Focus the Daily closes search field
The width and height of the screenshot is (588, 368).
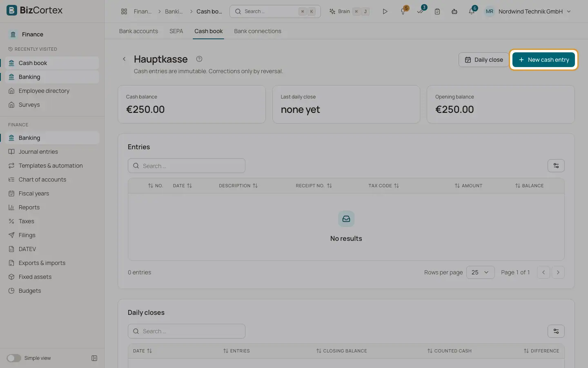(x=187, y=331)
